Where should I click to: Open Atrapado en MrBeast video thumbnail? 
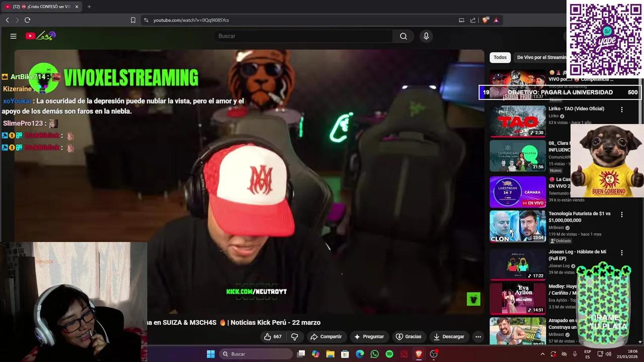518,331
